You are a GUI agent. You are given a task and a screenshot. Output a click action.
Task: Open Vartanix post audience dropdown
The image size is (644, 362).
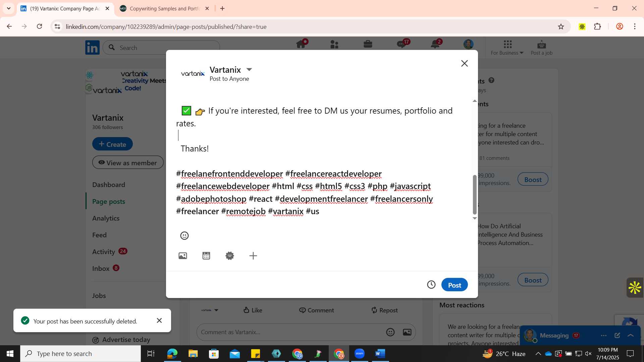tap(249, 69)
